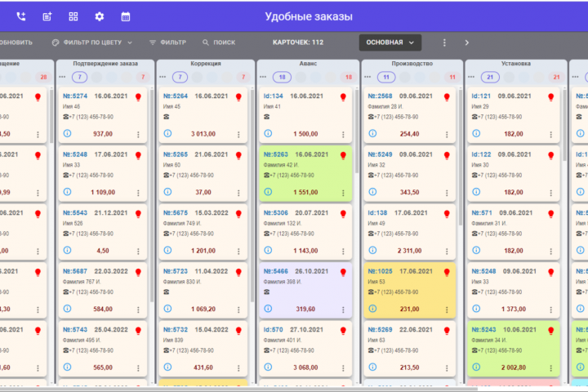Viewport: 588px width, 392px height.
Task: Toggle red 21 badge in Установка column
Action: point(556,78)
